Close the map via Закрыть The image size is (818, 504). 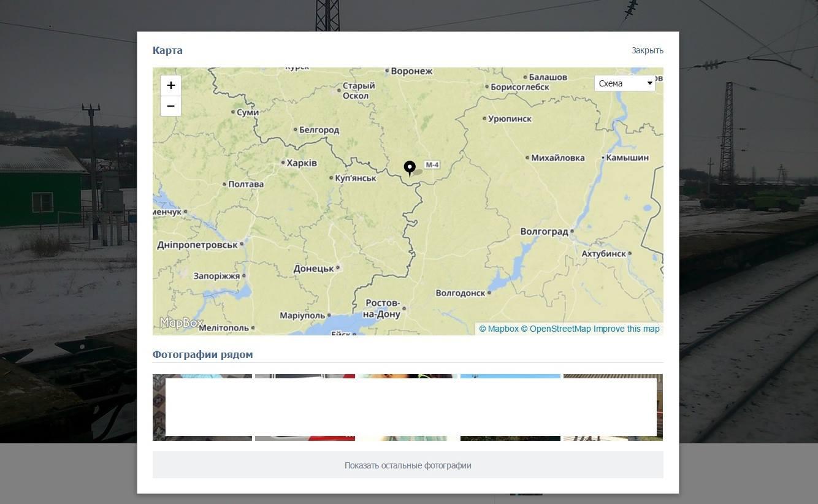click(647, 50)
